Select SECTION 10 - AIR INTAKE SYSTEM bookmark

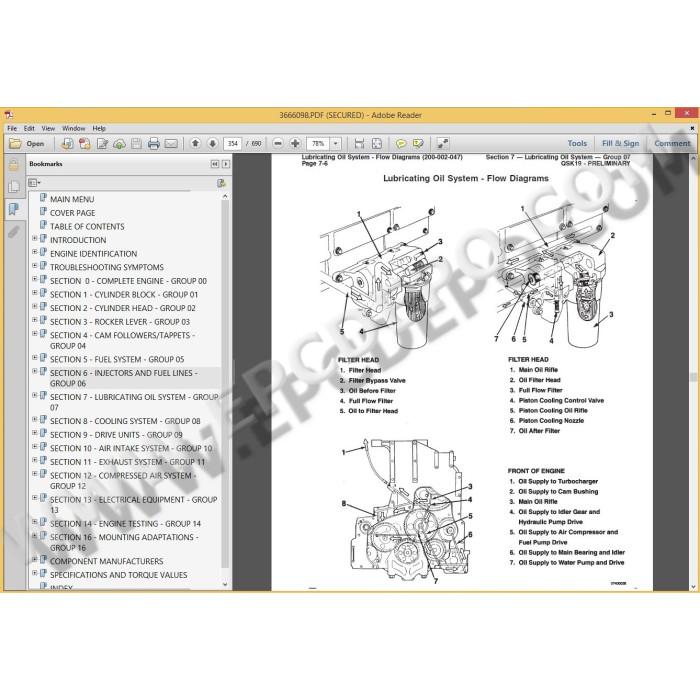point(131,448)
